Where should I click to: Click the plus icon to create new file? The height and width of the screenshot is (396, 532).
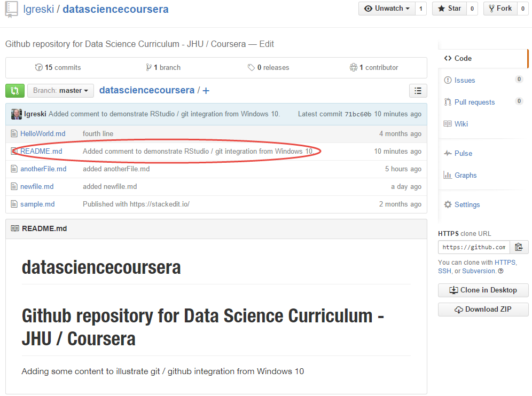(x=206, y=91)
